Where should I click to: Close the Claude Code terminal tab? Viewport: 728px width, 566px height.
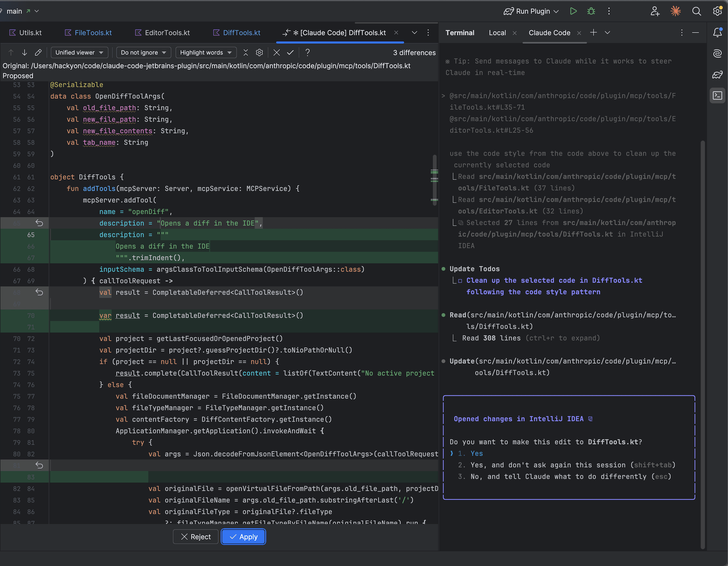pos(579,33)
